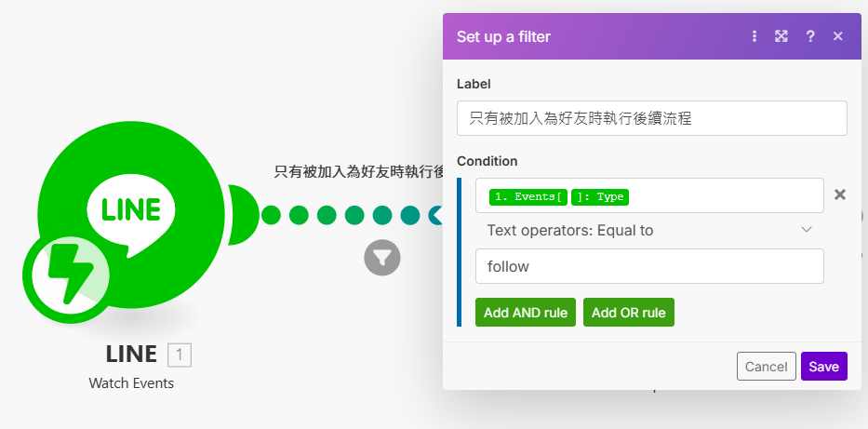Close the Set up a filter dialog

[x=837, y=36]
